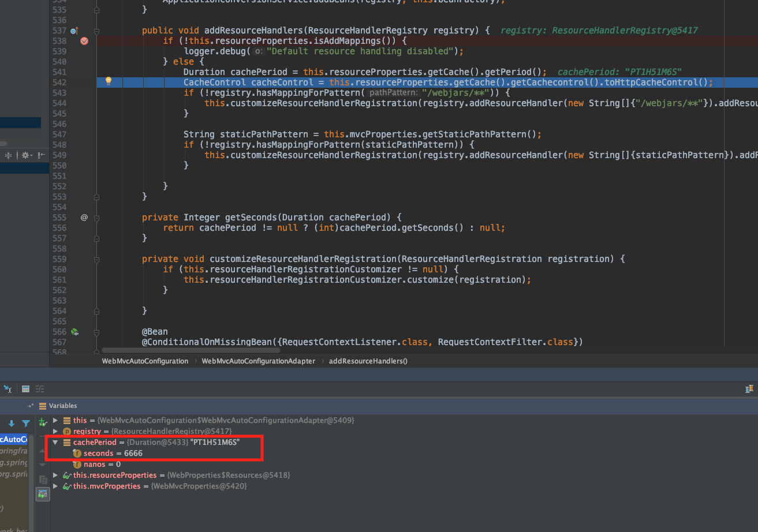Click the WebMvcAutoConfiguration breadcrumb

145,361
